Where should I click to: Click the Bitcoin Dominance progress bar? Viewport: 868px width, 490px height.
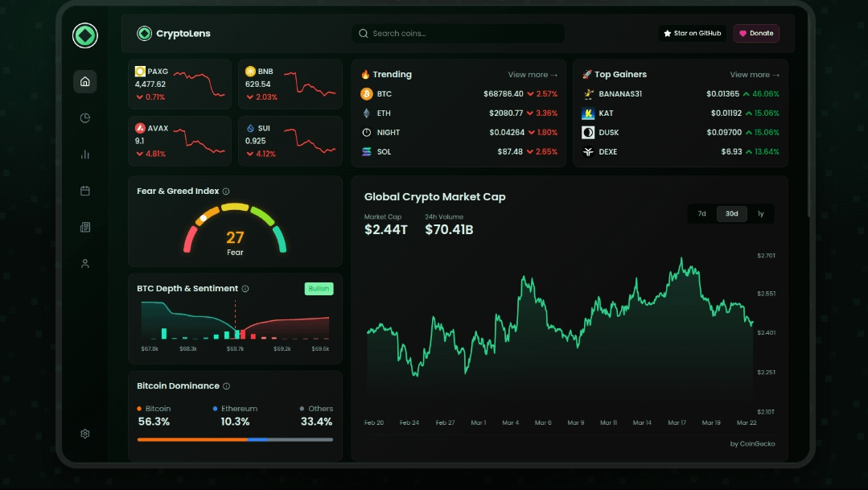235,439
